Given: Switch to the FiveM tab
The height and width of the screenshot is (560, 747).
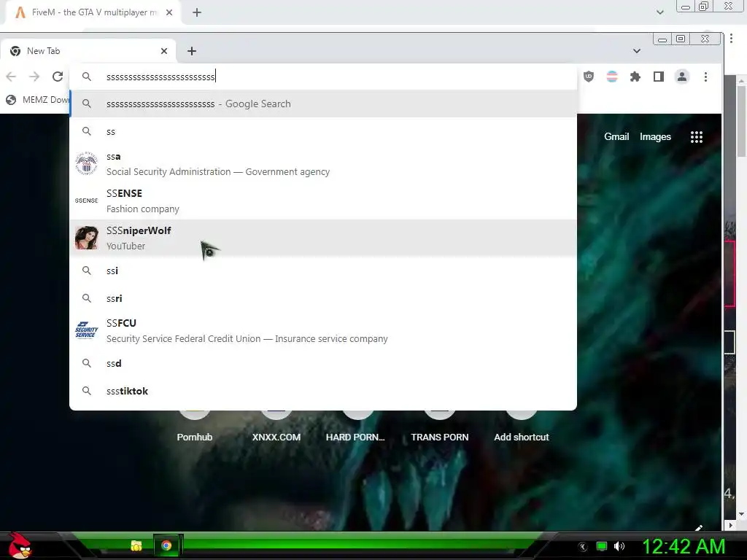Looking at the screenshot, I should coord(93,12).
